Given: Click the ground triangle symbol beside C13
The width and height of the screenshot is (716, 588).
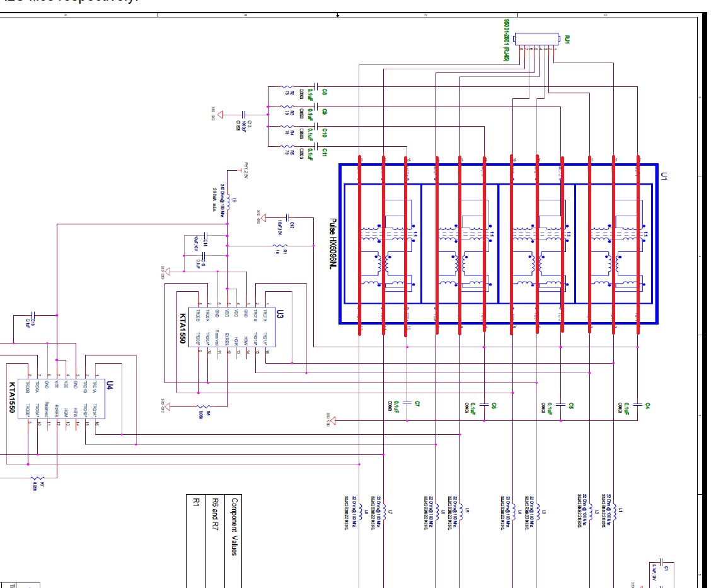Looking at the screenshot, I should coord(220,114).
